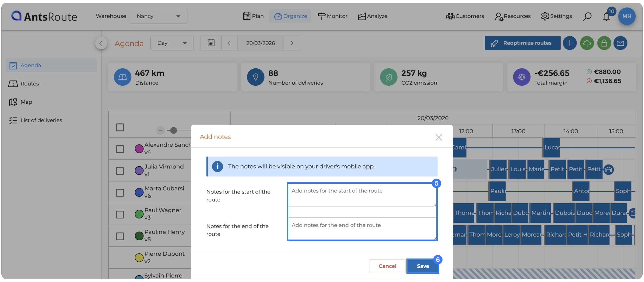
Task: Close the Add notes dialog
Action: [439, 137]
